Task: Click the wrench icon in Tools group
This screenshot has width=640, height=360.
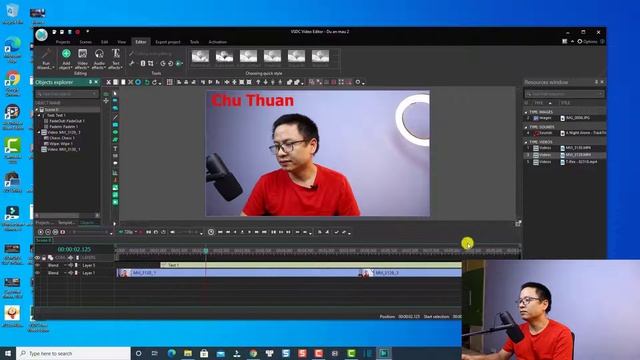Action: tap(131, 63)
